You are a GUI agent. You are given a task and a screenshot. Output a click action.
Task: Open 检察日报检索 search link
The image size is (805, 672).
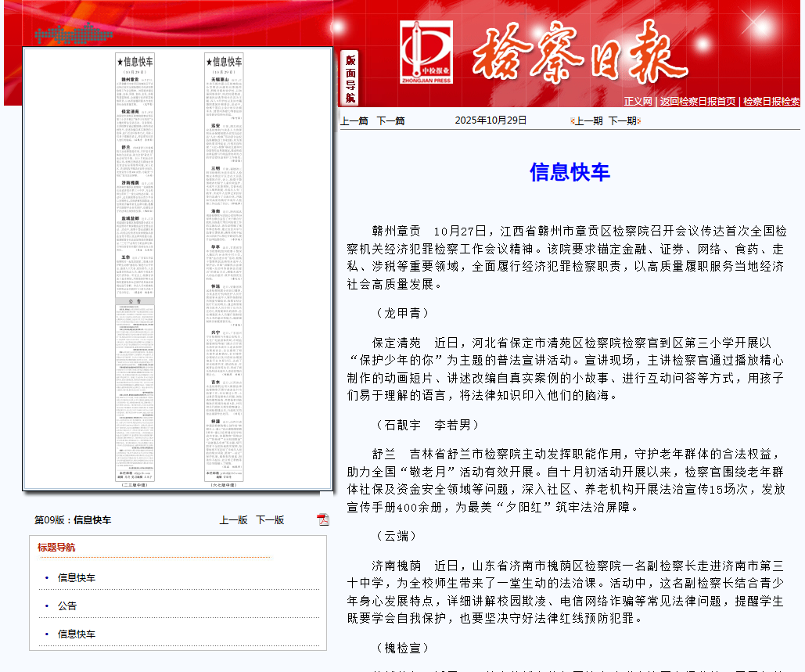click(x=771, y=101)
